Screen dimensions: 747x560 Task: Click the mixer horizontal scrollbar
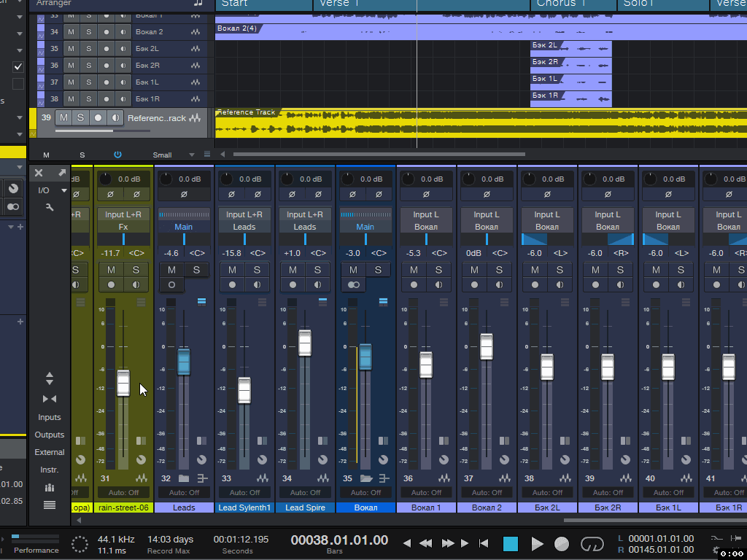click(655, 520)
